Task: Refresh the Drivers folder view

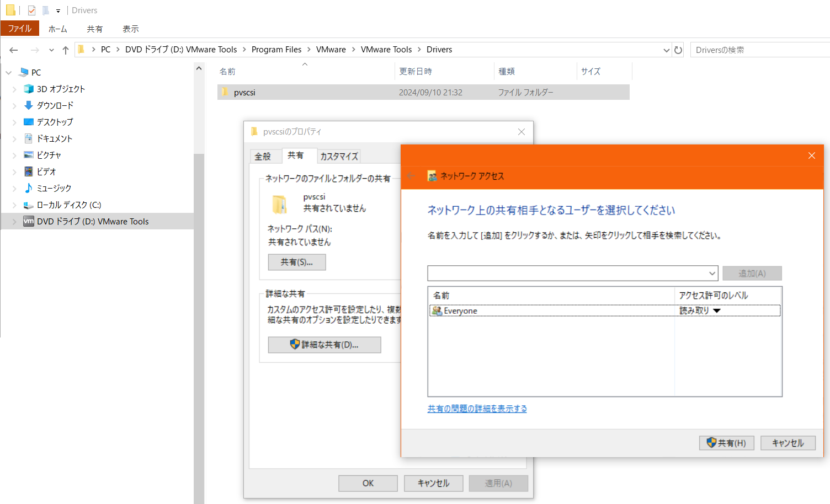Action: coord(678,50)
